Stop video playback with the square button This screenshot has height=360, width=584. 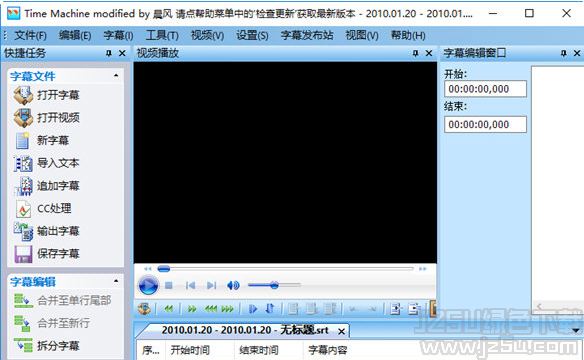click(x=169, y=286)
